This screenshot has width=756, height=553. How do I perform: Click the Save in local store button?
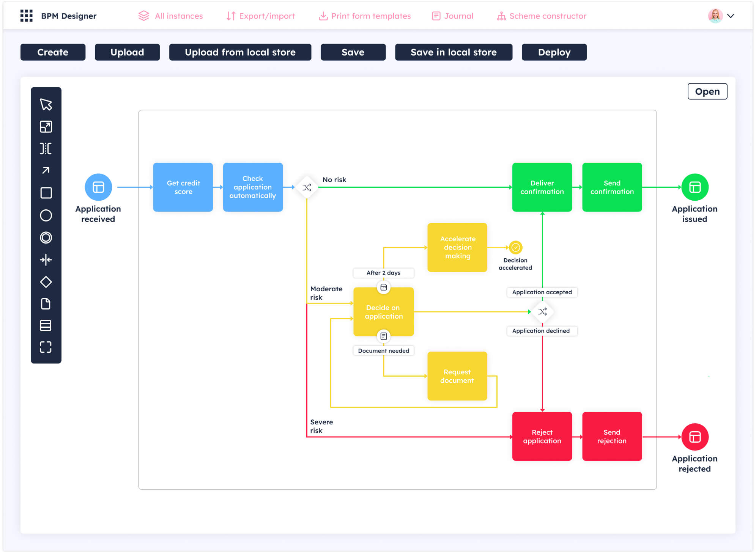coord(453,52)
